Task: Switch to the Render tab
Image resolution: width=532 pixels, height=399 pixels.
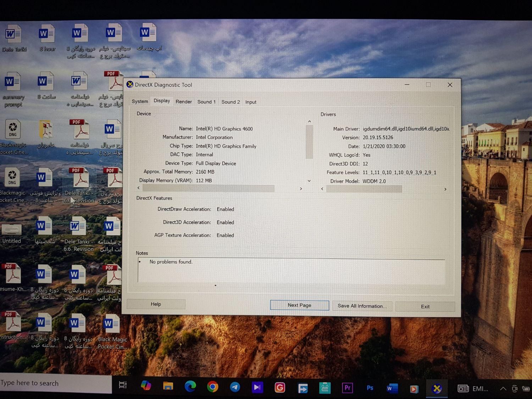Action: click(x=183, y=102)
